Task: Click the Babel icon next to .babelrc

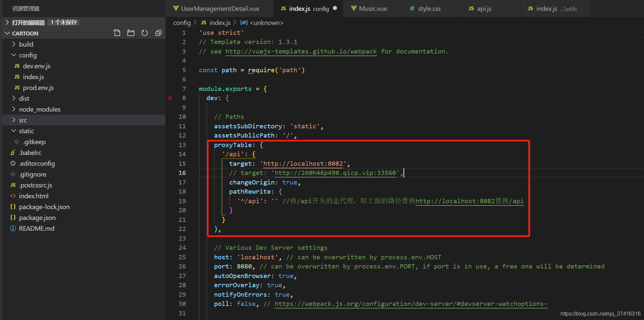Action: click(13, 153)
